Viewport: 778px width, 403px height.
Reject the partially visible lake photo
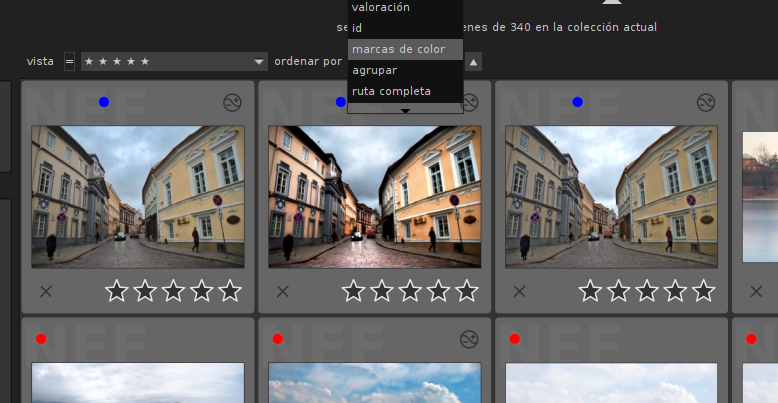click(756, 291)
